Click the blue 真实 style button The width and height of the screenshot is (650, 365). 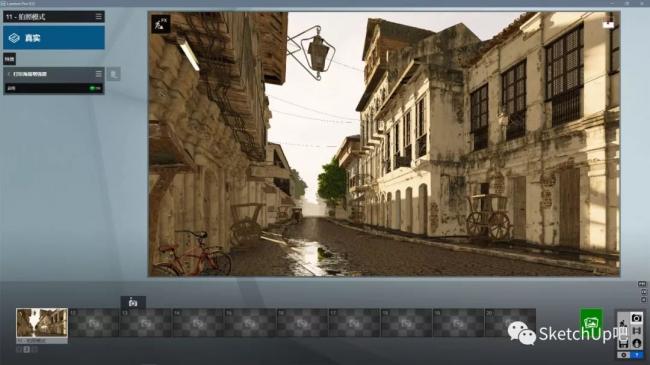click(54, 38)
